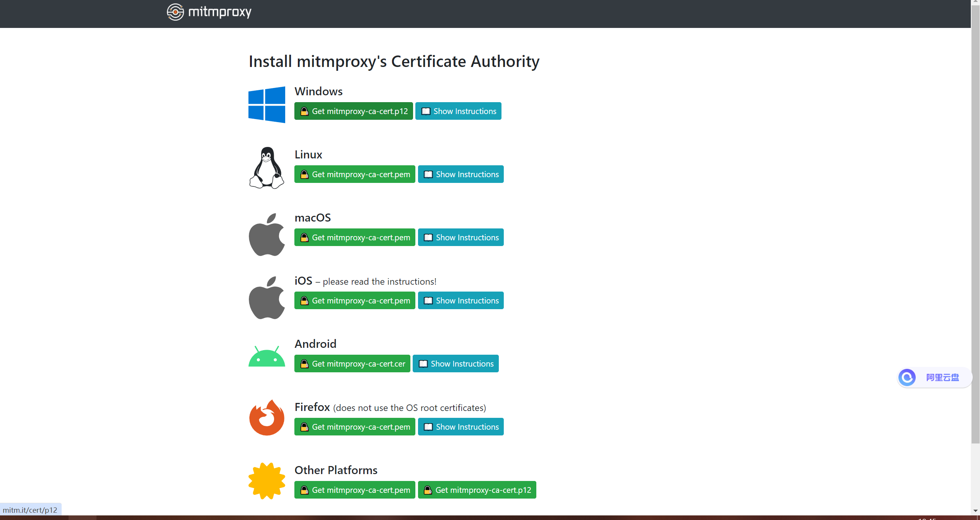Show Instructions for iOS
980x520 pixels.
click(x=461, y=300)
